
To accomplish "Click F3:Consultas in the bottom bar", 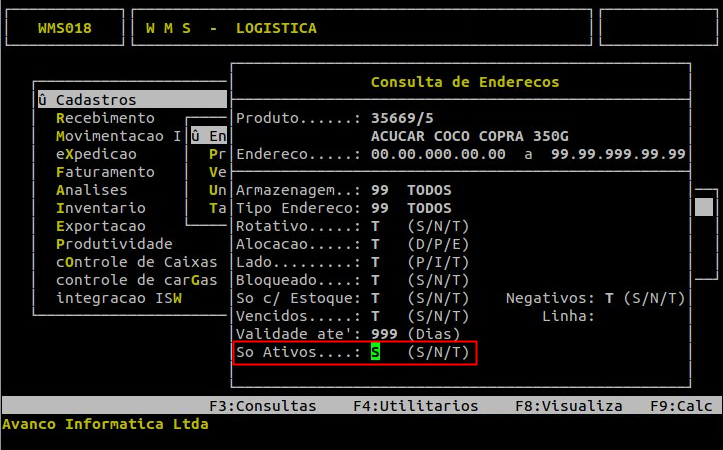I will 262,406.
